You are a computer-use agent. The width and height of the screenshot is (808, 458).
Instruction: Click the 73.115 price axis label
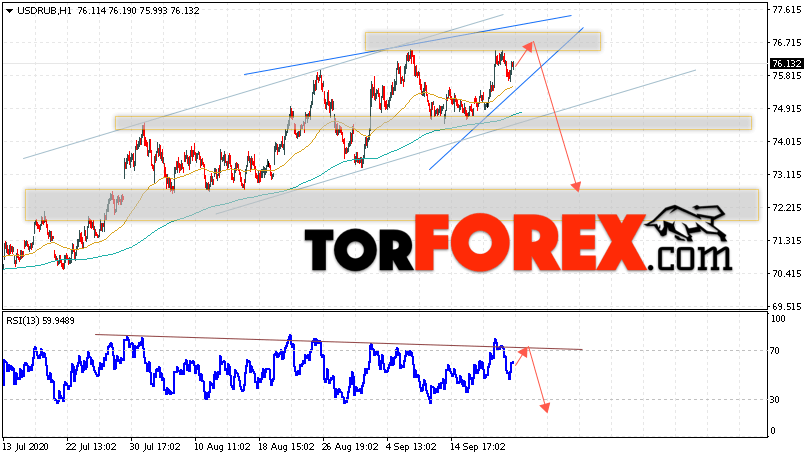pyautogui.click(x=786, y=175)
